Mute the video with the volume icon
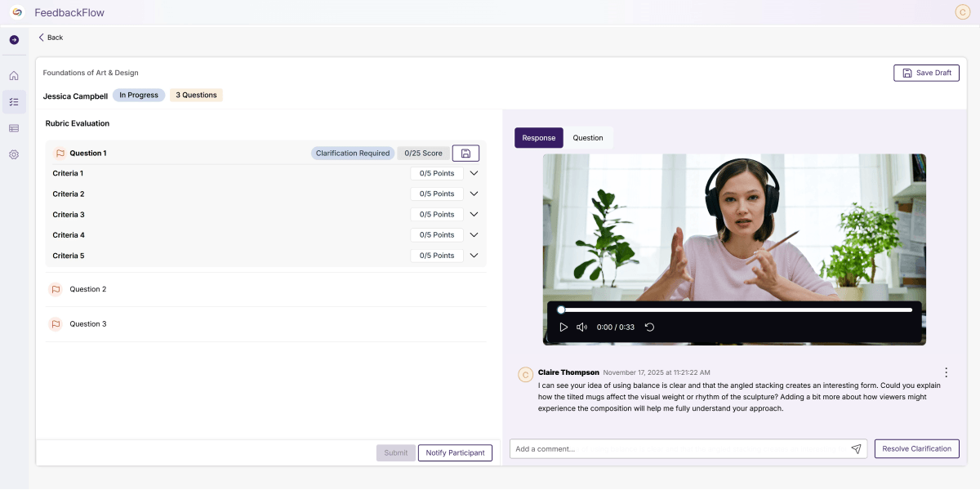Viewport: 980px width, 490px height. 581,327
